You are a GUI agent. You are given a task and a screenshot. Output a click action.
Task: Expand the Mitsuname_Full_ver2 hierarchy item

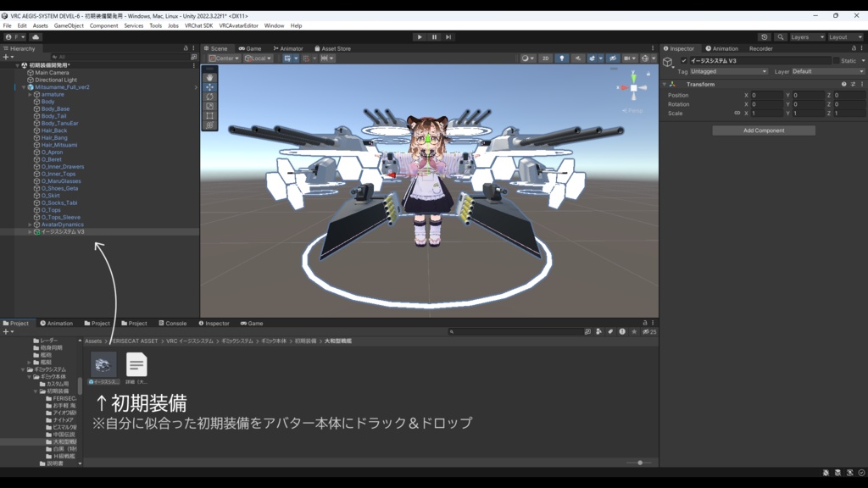point(25,88)
